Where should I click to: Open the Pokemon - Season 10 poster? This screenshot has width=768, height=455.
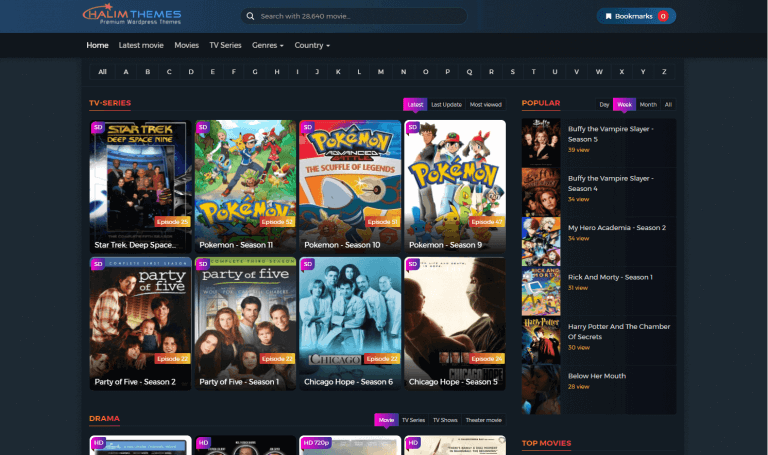[350, 186]
